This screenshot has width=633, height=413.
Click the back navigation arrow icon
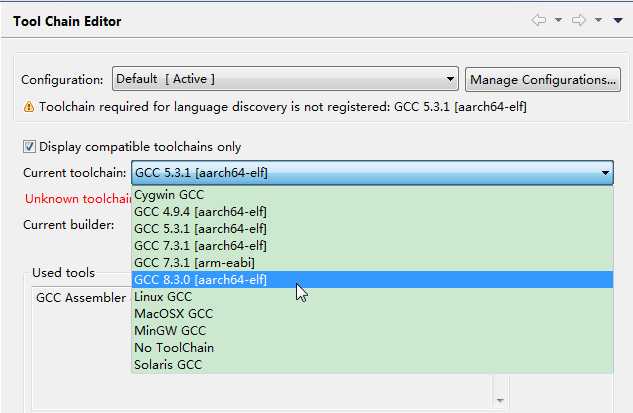(539, 20)
